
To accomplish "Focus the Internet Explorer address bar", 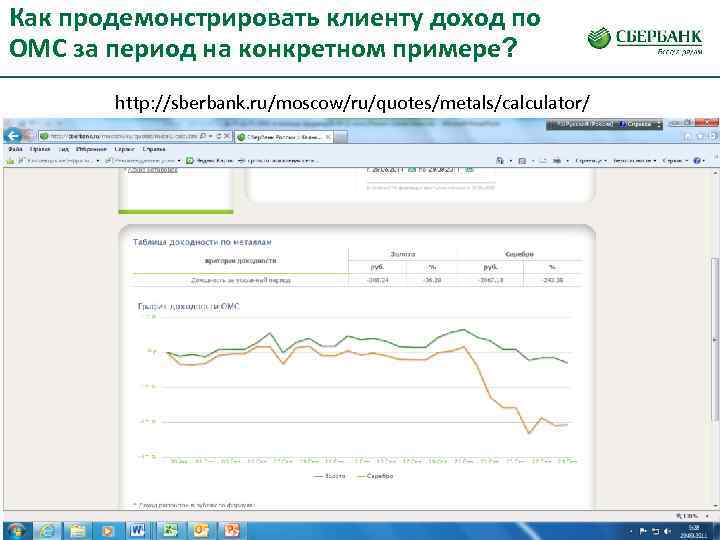I will coord(123,136).
